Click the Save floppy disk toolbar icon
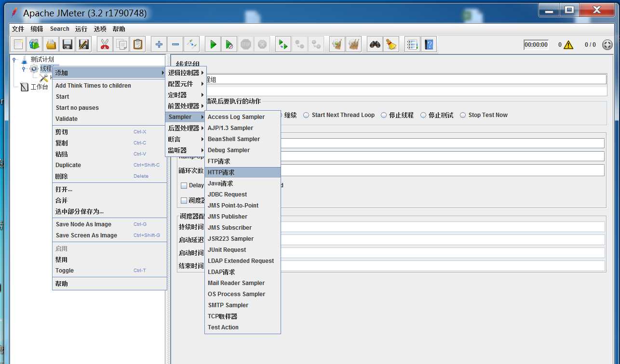Screen dimensions: 620x364 pyautogui.click(x=67, y=45)
